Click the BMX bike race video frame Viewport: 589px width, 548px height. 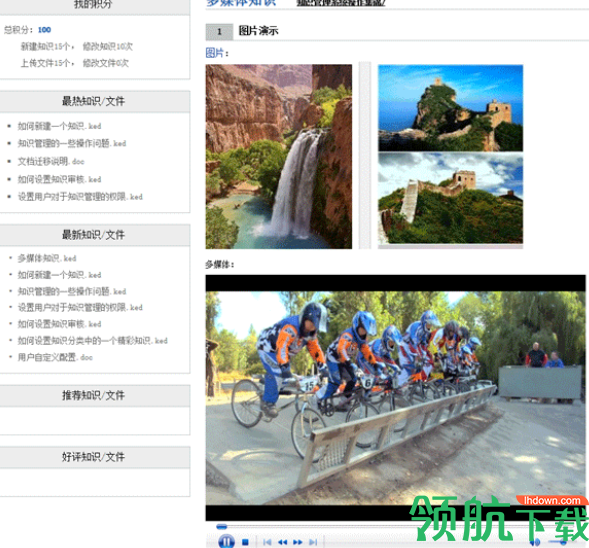395,397
